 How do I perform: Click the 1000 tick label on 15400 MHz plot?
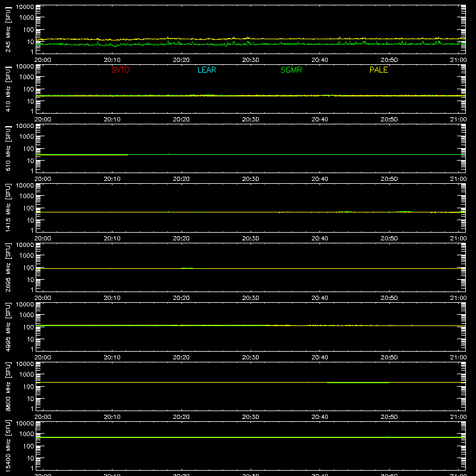pos(27,434)
